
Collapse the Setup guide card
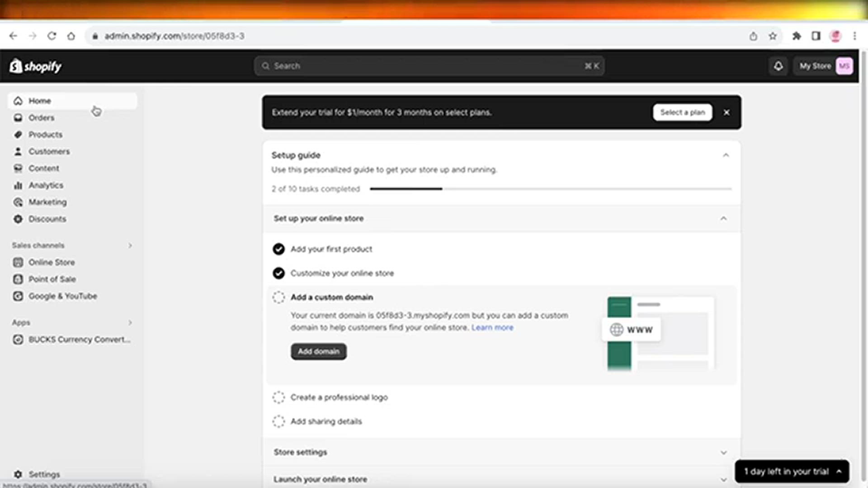[x=726, y=155]
